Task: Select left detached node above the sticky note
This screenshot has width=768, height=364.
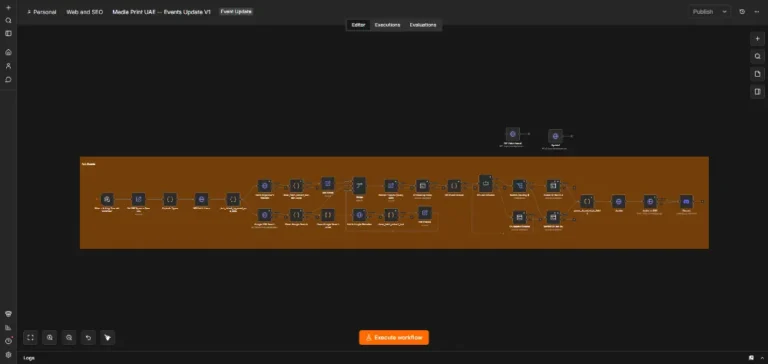Action: (512, 133)
